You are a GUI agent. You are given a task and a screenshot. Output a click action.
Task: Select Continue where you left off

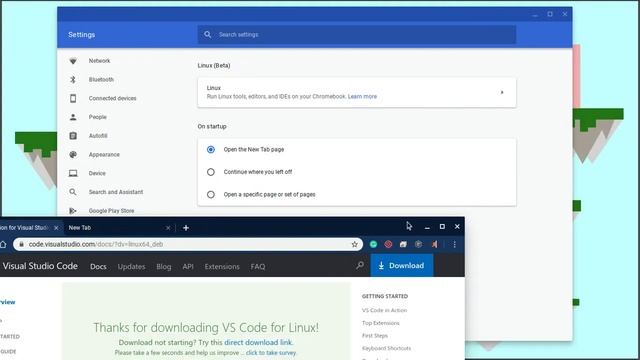tap(211, 172)
